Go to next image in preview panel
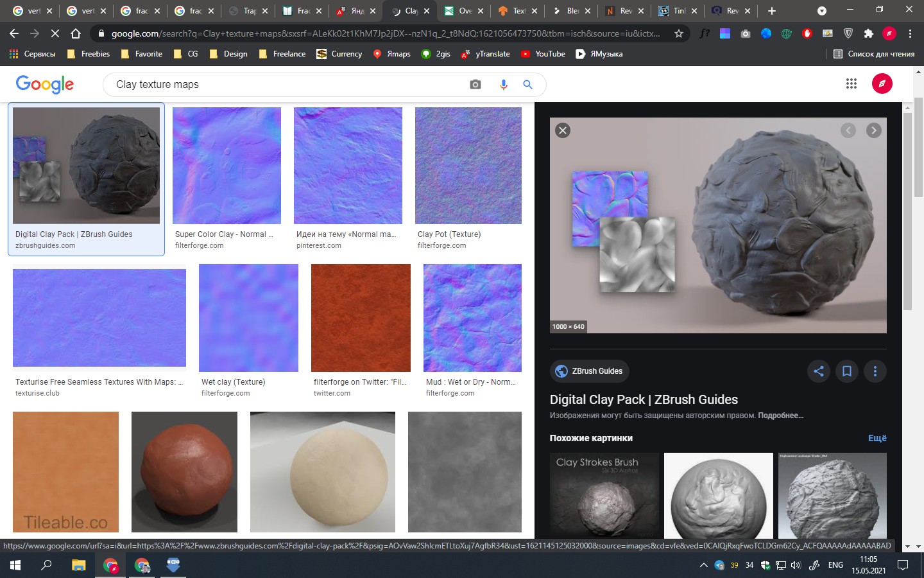This screenshot has height=578, width=924. point(873,130)
